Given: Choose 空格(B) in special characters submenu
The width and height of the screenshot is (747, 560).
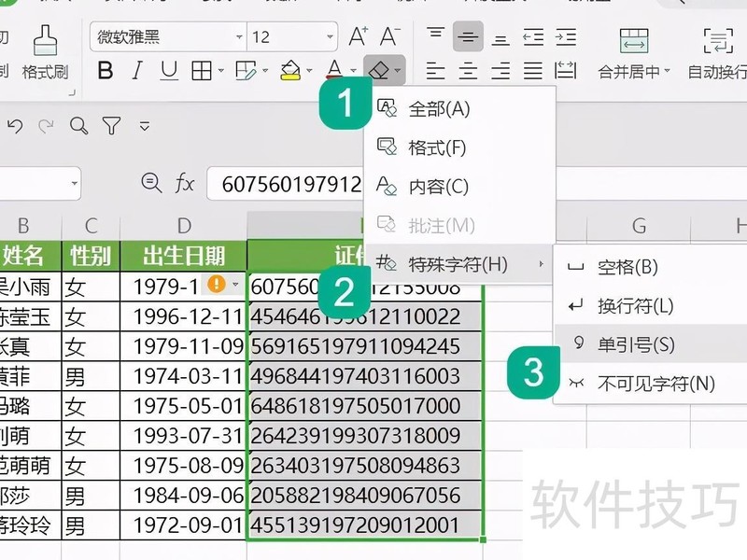Looking at the screenshot, I should (651, 267).
